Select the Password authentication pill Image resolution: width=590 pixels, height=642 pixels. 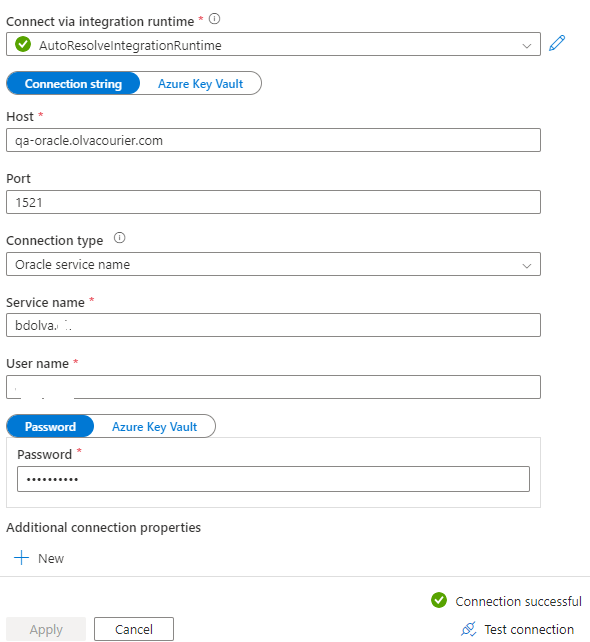point(50,427)
